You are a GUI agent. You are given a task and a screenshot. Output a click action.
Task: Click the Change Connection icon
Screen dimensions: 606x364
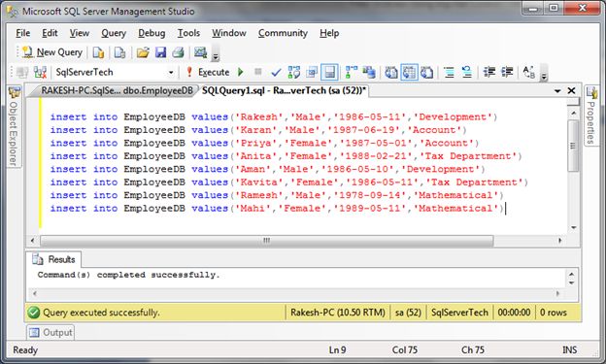coord(40,72)
